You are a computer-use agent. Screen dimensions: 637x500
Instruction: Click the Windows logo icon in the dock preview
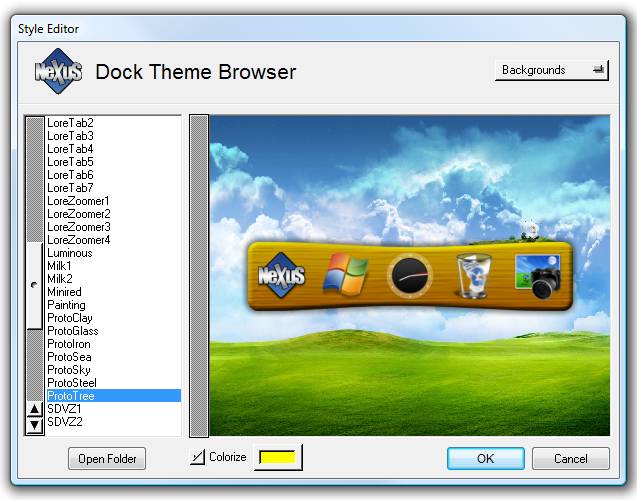click(346, 274)
